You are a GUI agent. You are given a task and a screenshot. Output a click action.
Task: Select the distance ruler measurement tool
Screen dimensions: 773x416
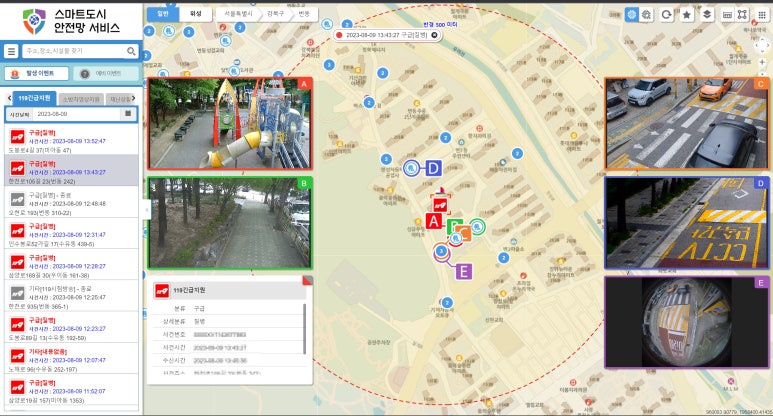pos(727,15)
